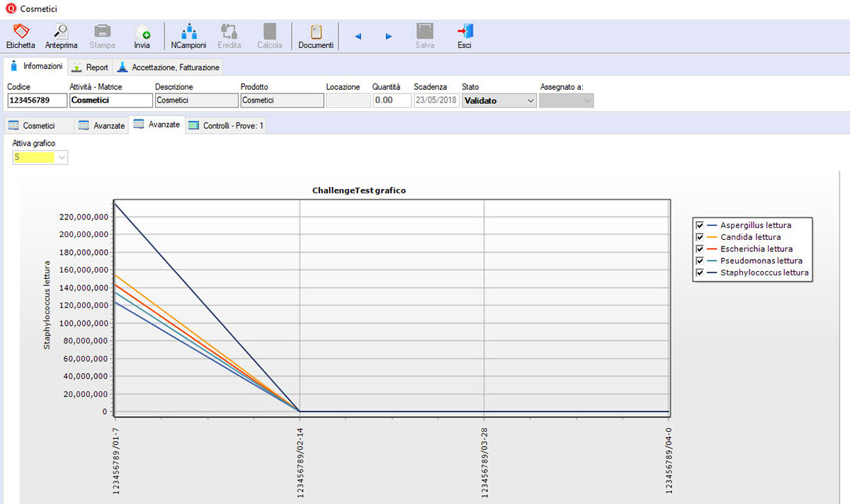The width and height of the screenshot is (850, 504).
Task: Switch to the Report tab
Action: (90, 67)
